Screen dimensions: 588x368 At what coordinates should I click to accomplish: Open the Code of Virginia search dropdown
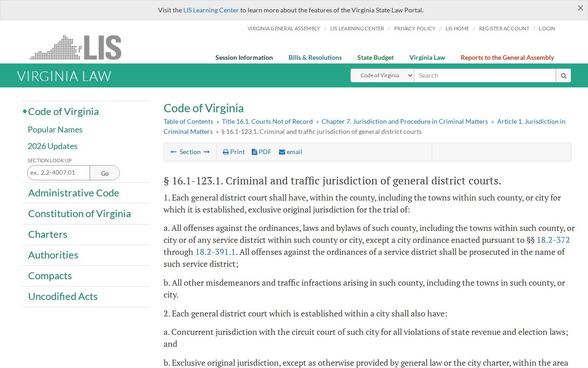point(382,75)
